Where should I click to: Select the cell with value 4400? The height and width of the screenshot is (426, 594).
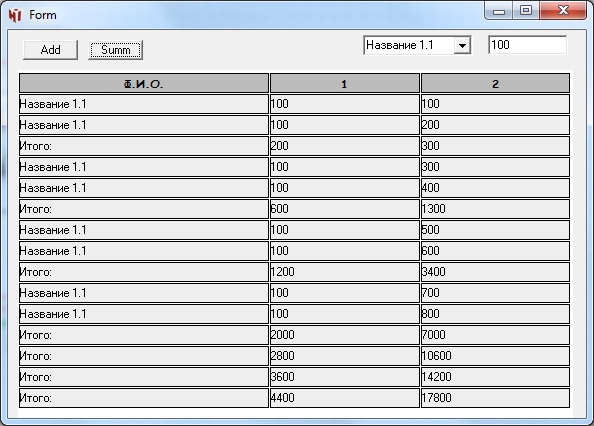344,398
